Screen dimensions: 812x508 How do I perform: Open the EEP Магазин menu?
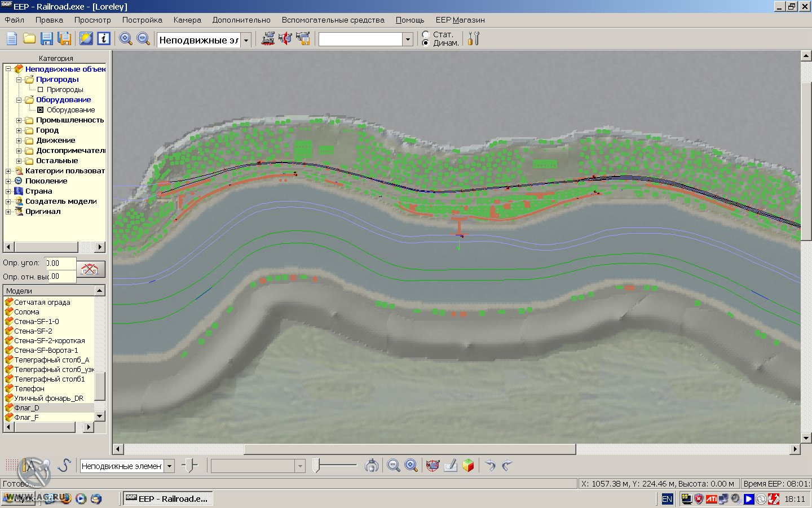tap(460, 20)
